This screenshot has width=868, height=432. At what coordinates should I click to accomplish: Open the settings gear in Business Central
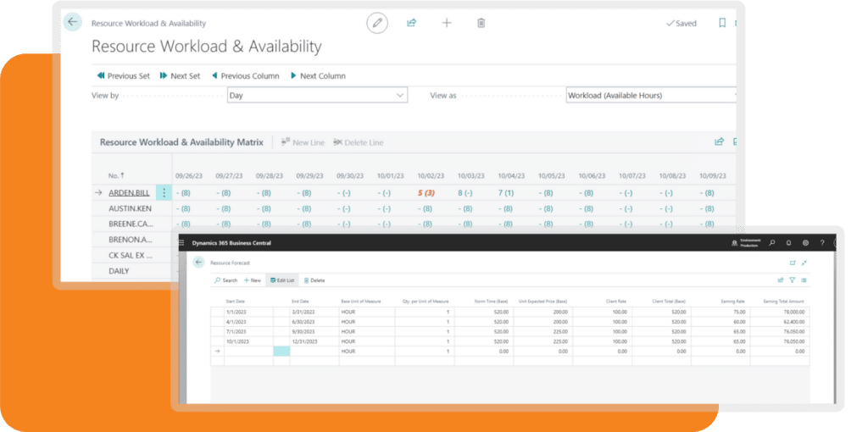(805, 243)
